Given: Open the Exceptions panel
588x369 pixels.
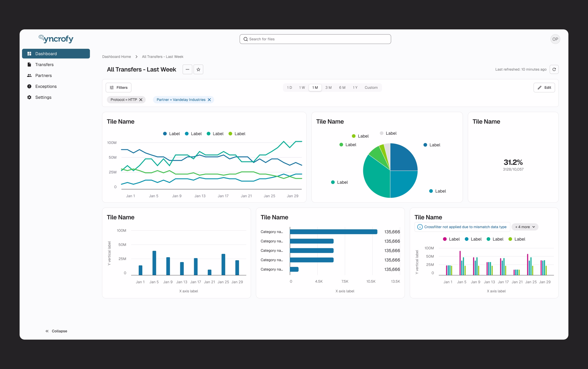Looking at the screenshot, I should coord(46,86).
